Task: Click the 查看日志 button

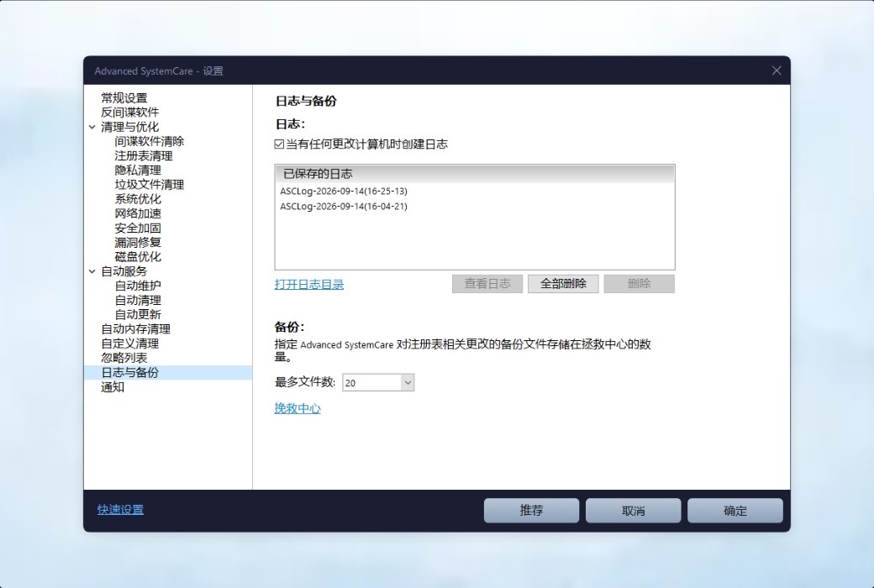Action: pyautogui.click(x=487, y=284)
